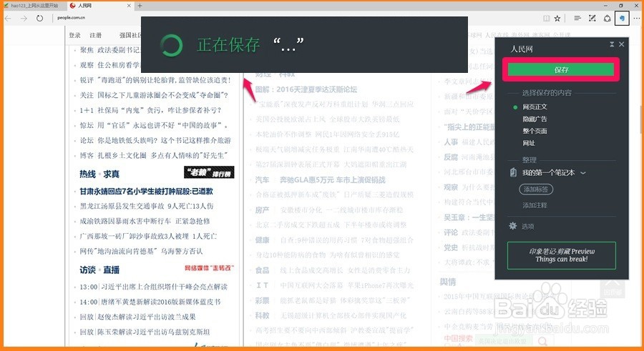Click 添加标签 tag button
Screen dimensions: 644x351
coord(536,189)
